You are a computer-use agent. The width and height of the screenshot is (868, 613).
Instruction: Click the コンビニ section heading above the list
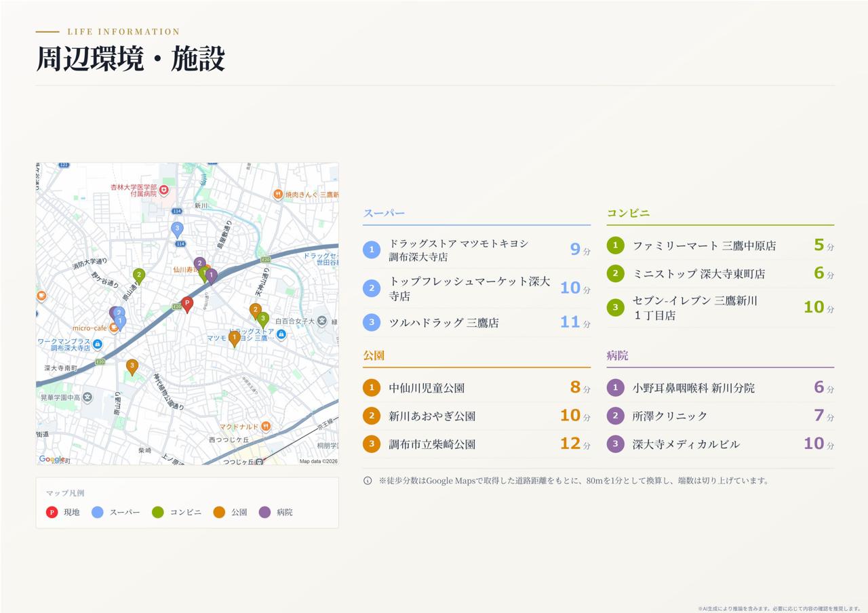[628, 213]
